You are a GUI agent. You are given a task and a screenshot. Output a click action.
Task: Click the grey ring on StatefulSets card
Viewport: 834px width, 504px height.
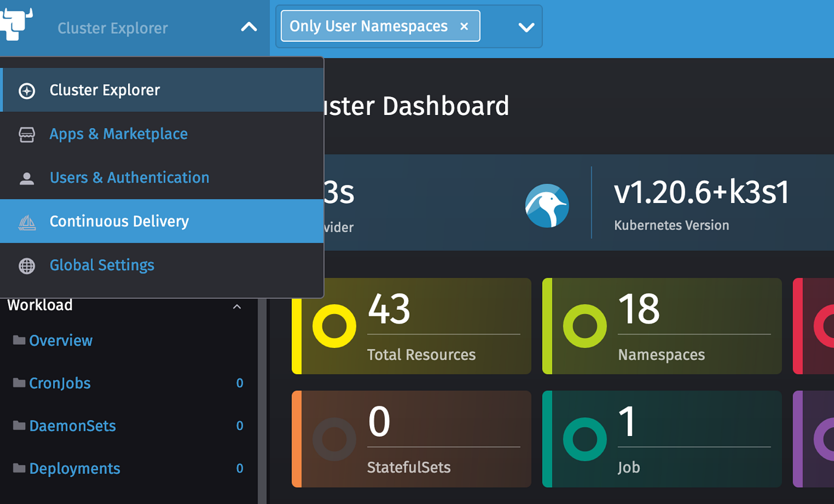334,439
